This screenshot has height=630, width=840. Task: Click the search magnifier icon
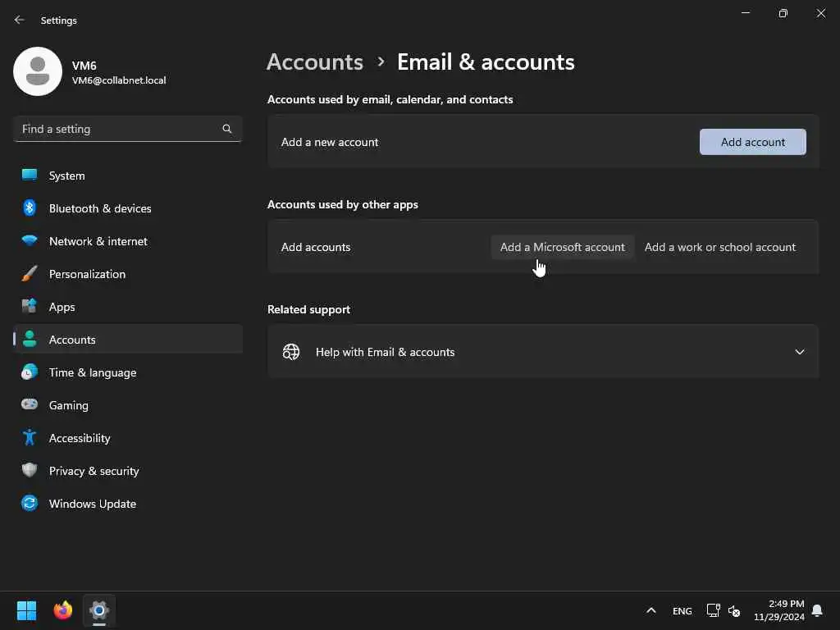click(227, 129)
